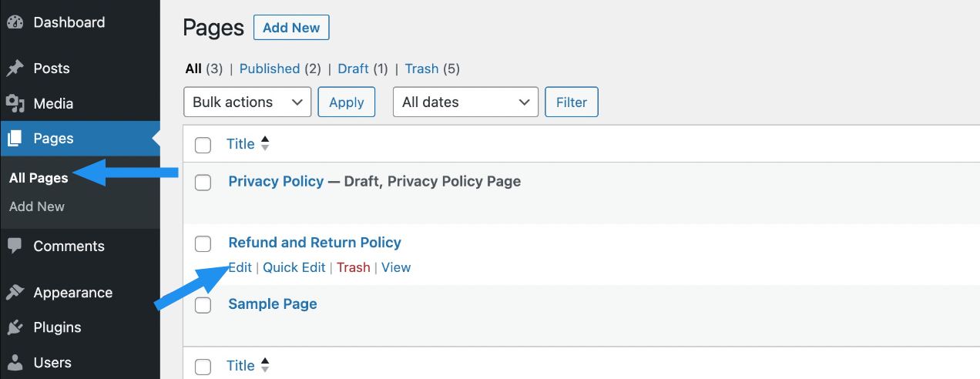Viewport: 980px width, 379px height.
Task: Click the 'Draft, Privacy Policy Page' status text
Action: click(432, 182)
